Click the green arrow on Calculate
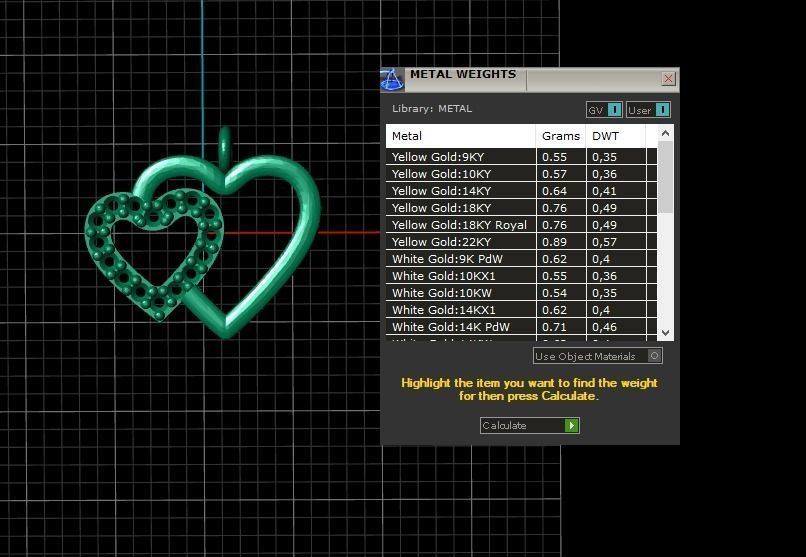Screen dimensions: 806x557 (572, 425)
